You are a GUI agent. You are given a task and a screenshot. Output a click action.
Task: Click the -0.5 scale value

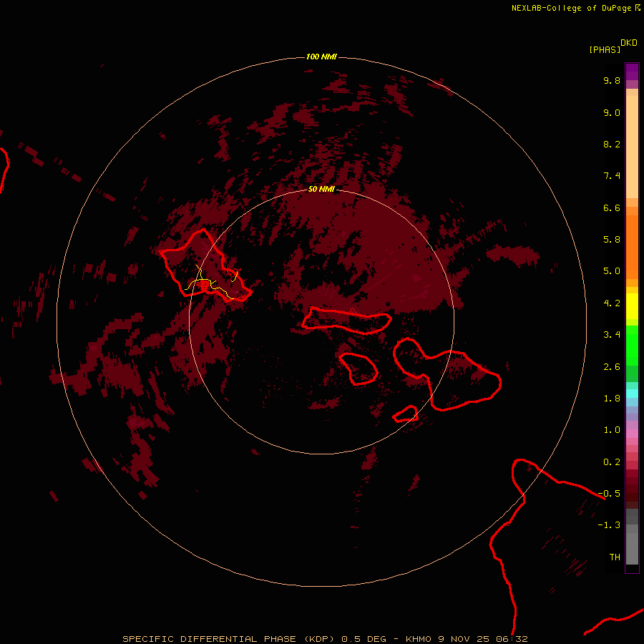point(609,493)
